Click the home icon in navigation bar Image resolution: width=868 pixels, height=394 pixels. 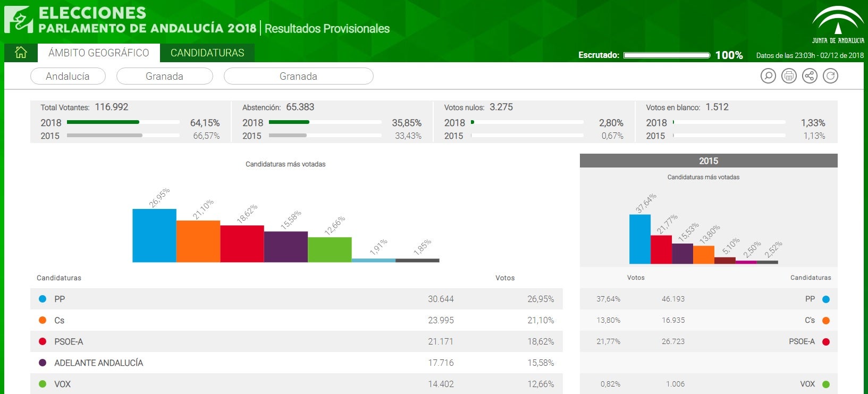point(21,53)
